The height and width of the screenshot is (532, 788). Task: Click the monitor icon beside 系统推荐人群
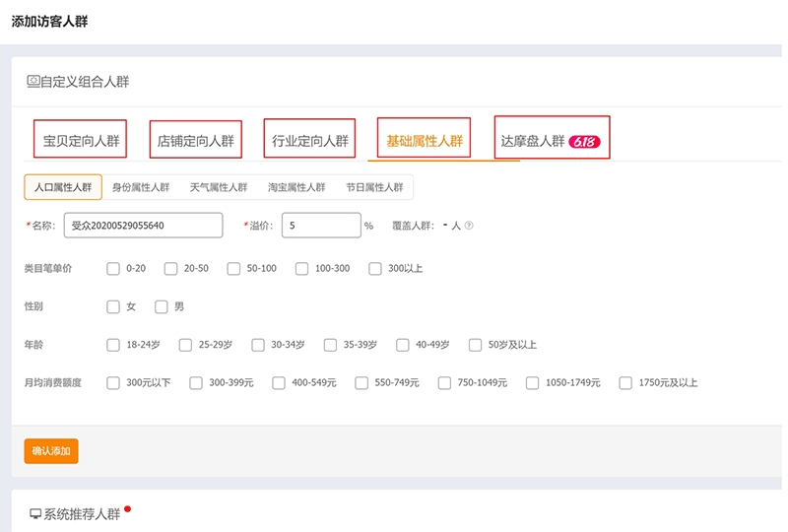click(x=35, y=514)
